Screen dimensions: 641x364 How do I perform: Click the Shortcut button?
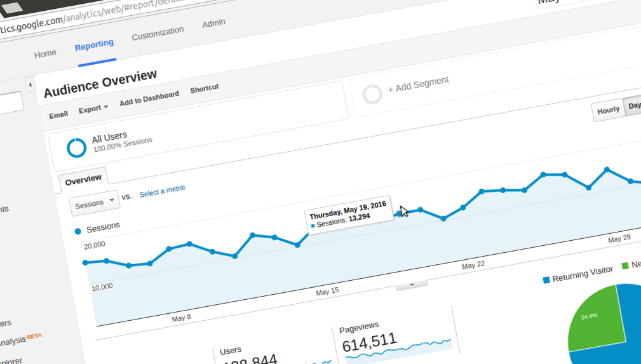coord(205,89)
